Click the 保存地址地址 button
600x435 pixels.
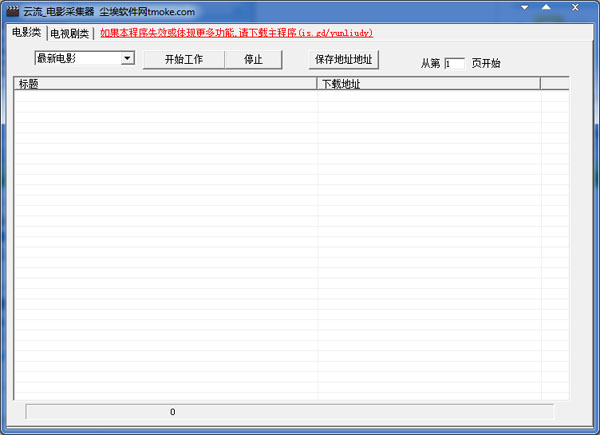[x=344, y=59]
